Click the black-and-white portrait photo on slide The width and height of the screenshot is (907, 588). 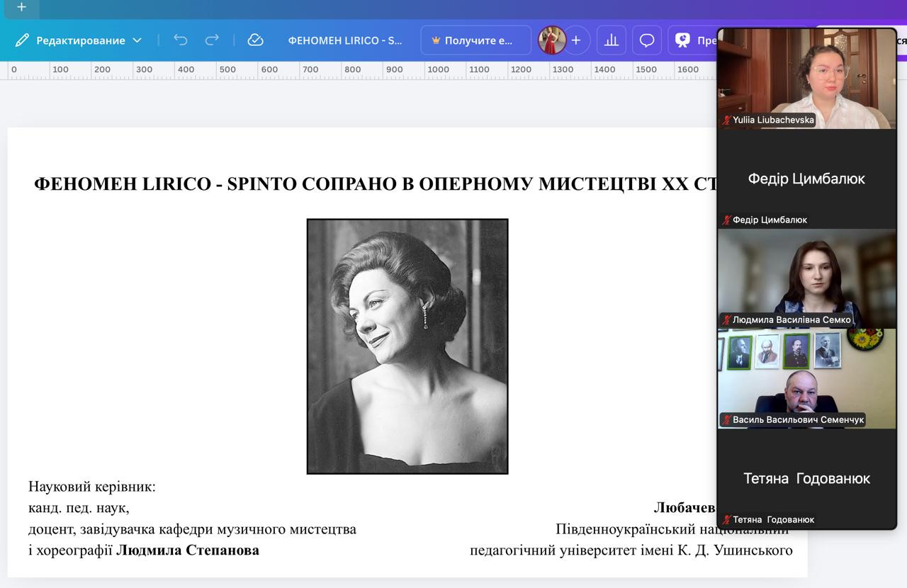[x=407, y=346]
